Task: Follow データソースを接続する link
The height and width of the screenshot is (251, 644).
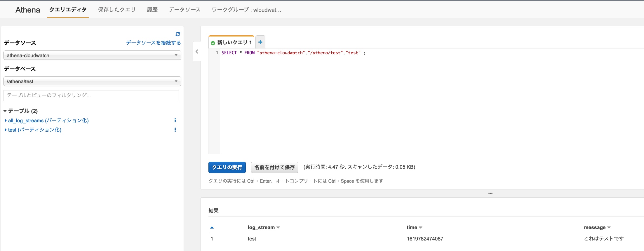Action: pyautogui.click(x=154, y=43)
